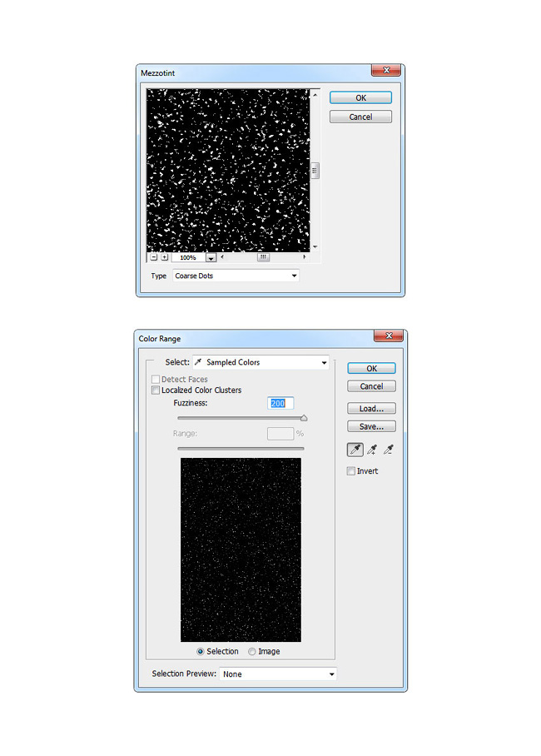
Task: Focus the Fuzziness value field
Action: 280,403
